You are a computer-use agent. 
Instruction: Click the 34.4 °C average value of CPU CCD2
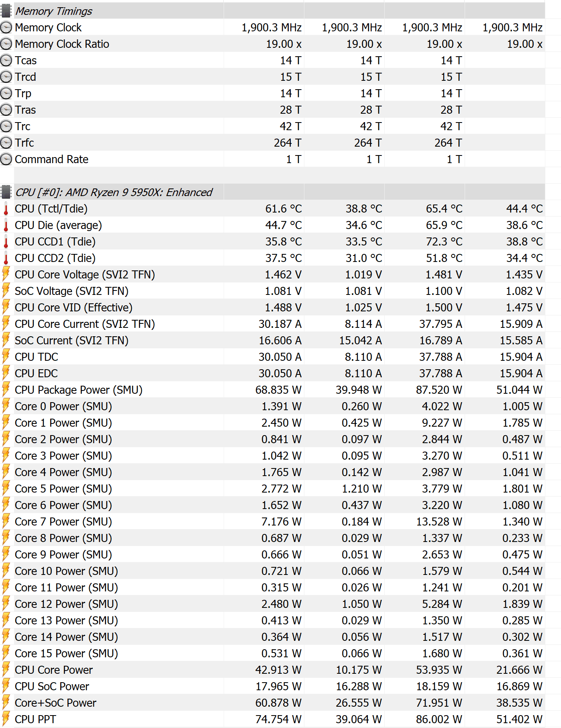click(524, 258)
